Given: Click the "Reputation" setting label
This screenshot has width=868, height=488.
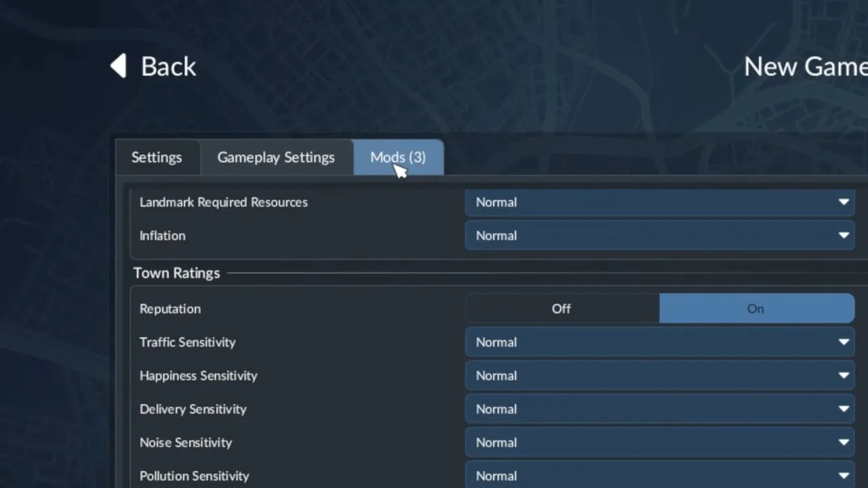Looking at the screenshot, I should [170, 308].
